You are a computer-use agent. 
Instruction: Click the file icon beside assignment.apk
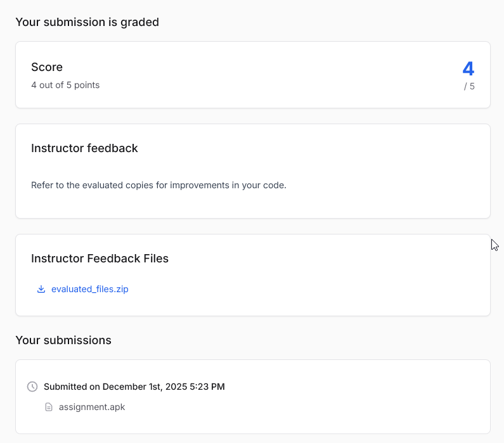49,407
